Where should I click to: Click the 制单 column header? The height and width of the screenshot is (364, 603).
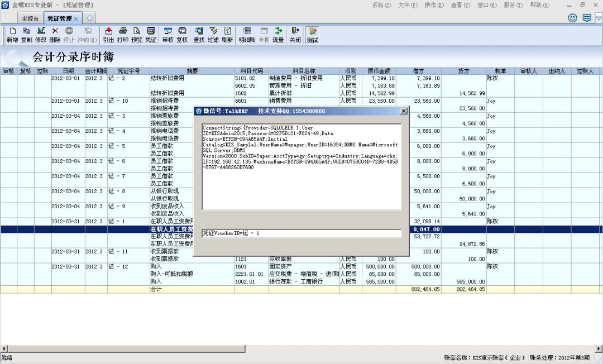pyautogui.click(x=500, y=71)
